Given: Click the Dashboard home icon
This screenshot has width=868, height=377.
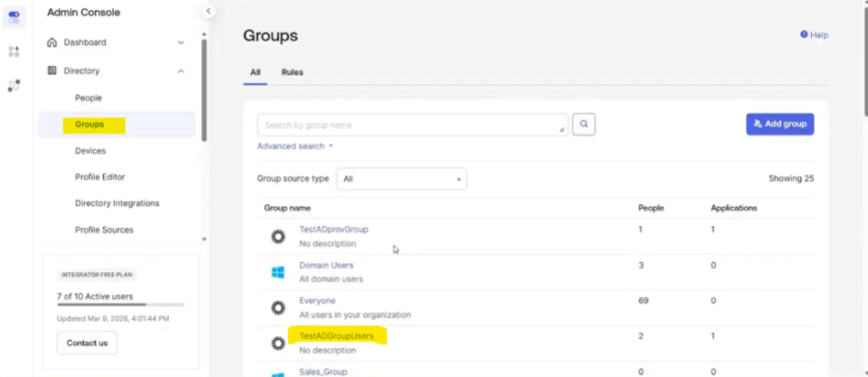Looking at the screenshot, I should pyautogui.click(x=52, y=42).
